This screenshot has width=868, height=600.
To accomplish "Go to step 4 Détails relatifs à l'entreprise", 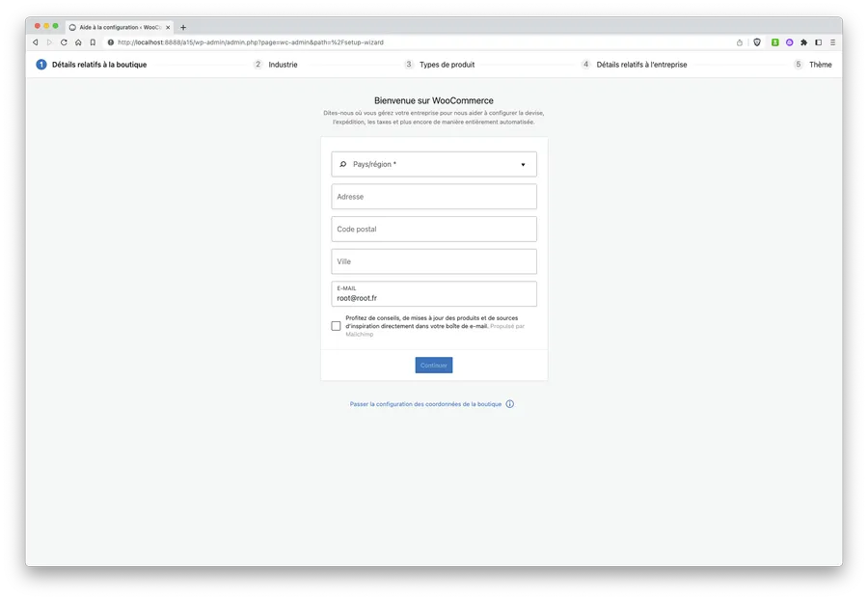I will pyautogui.click(x=635, y=65).
